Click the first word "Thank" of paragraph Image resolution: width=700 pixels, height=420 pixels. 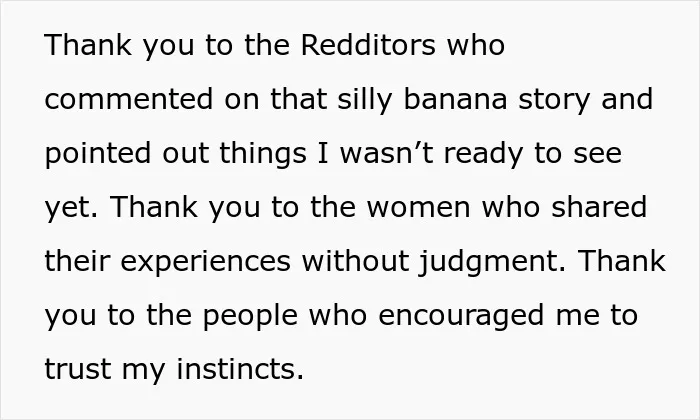[x=88, y=45]
